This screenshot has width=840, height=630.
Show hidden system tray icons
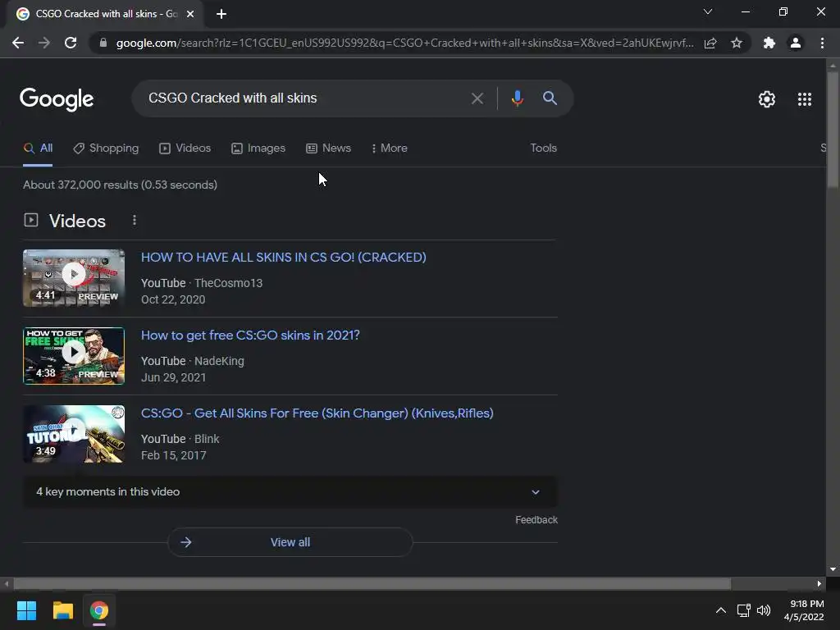[721, 610]
